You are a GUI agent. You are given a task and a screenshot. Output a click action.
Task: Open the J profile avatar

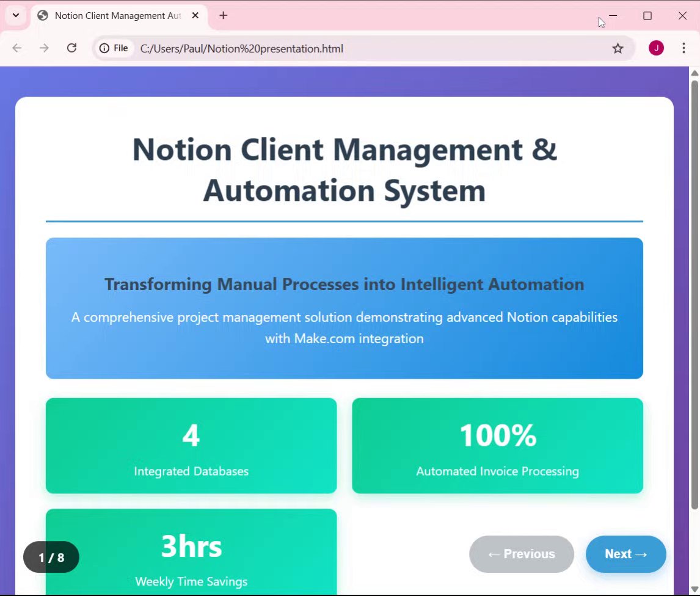[x=656, y=48]
